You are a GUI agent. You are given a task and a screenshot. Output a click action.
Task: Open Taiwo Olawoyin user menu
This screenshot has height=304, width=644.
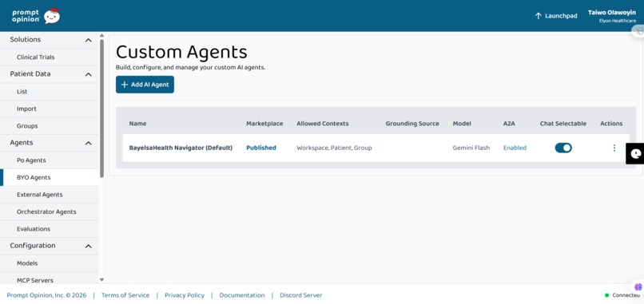611,16
